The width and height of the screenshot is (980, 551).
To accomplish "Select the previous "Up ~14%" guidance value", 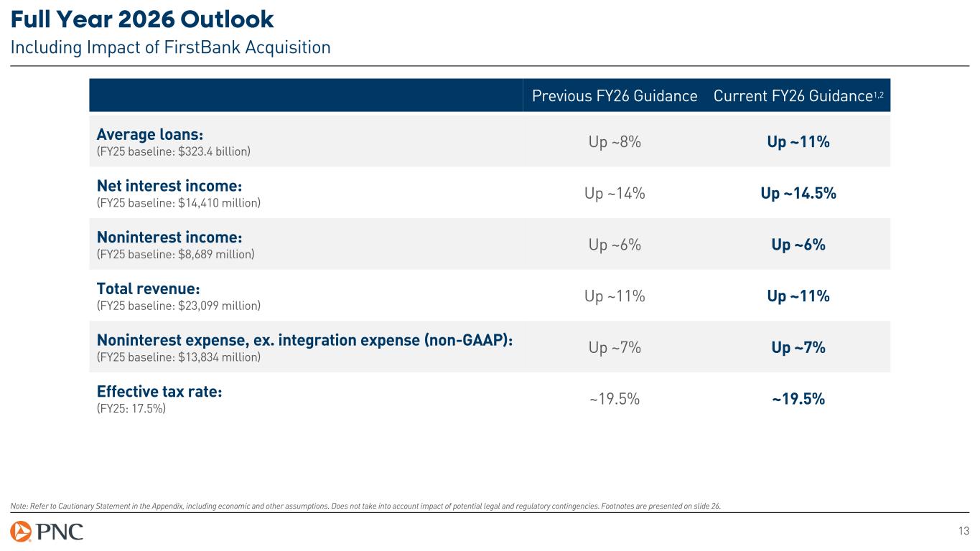I will click(x=616, y=194).
